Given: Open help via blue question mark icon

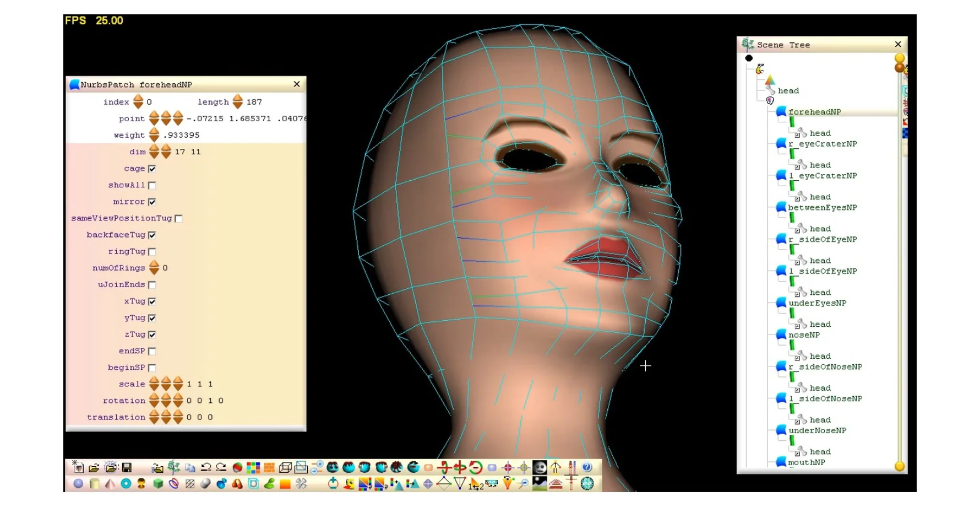Looking at the screenshot, I should [x=587, y=468].
